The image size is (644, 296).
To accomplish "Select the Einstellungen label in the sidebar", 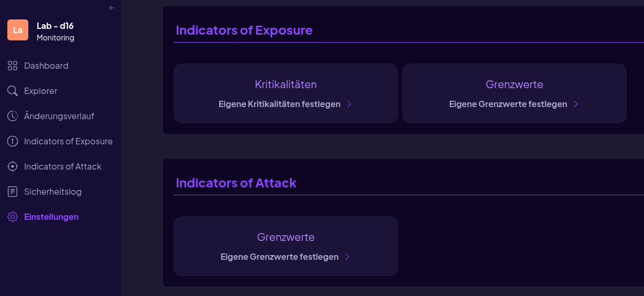I will pyautogui.click(x=51, y=217).
